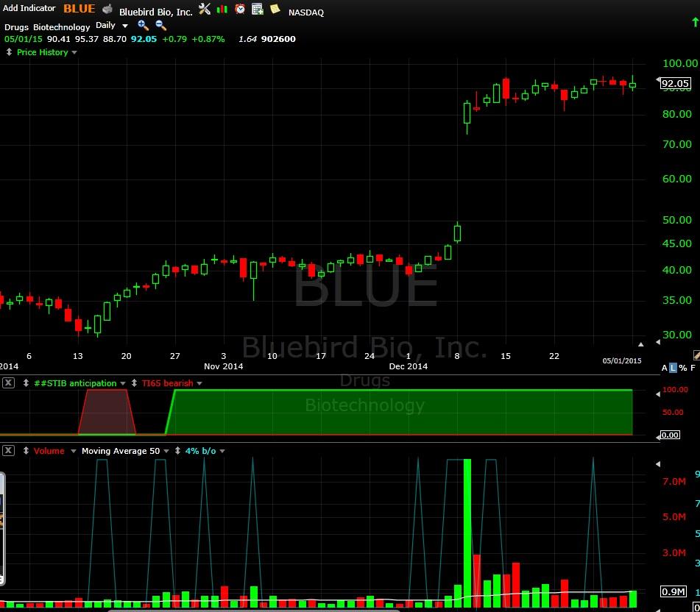Click Add Indicator

point(29,8)
